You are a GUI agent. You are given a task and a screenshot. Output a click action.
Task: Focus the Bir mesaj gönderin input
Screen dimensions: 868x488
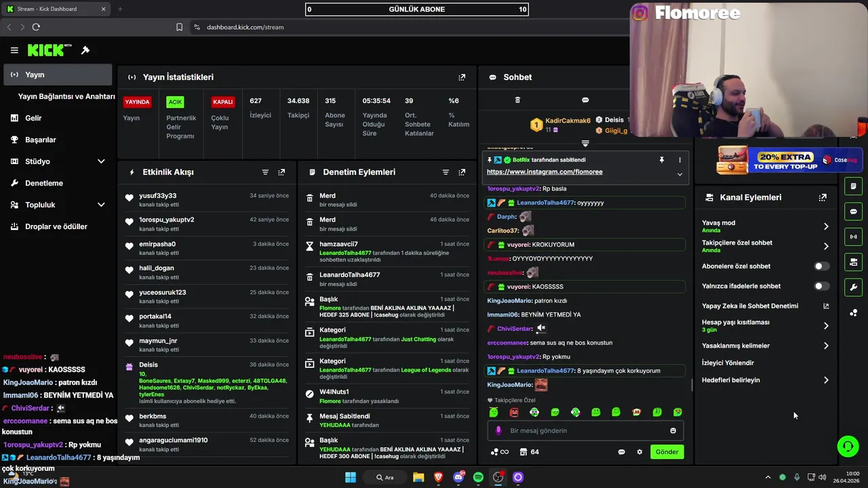(585, 430)
